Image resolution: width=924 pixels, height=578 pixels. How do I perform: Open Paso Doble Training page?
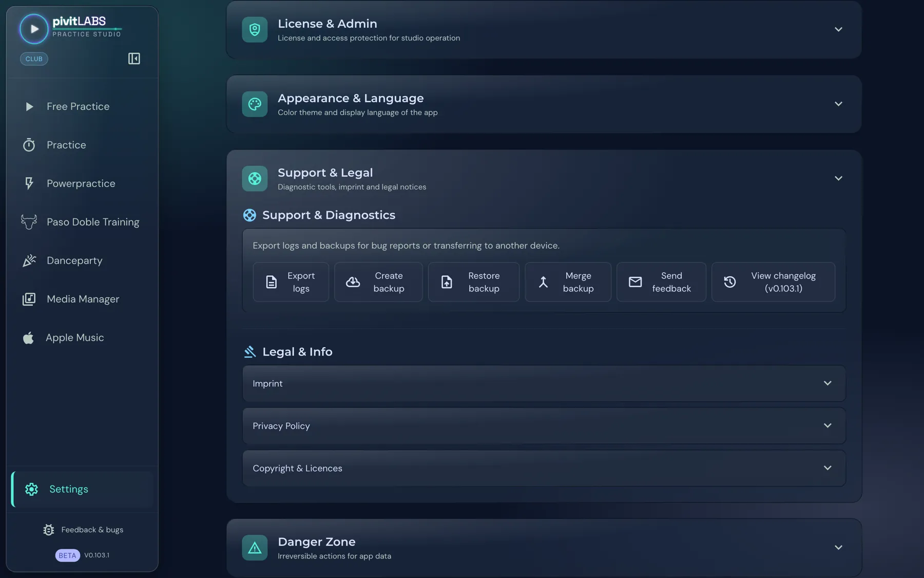coord(82,222)
